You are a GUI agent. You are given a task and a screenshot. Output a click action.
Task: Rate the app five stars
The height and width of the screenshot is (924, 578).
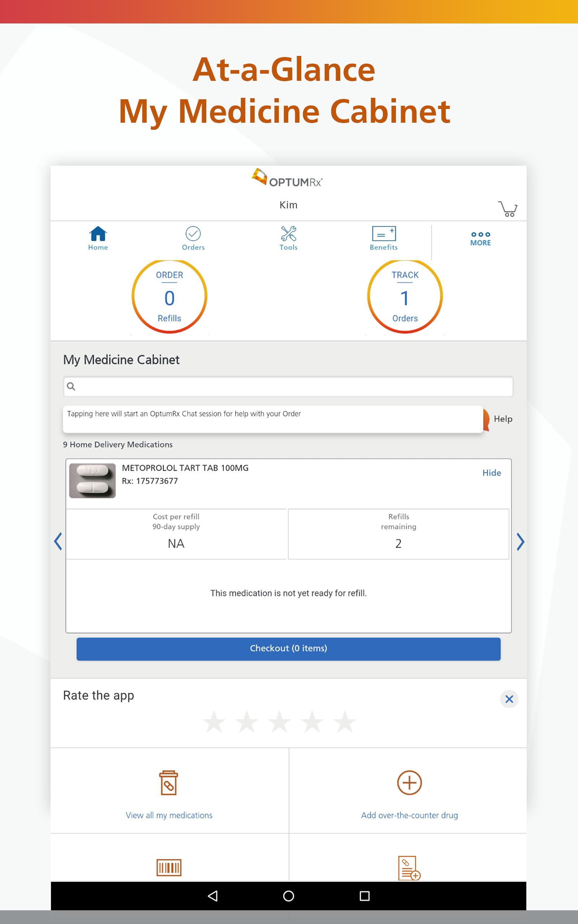345,721
